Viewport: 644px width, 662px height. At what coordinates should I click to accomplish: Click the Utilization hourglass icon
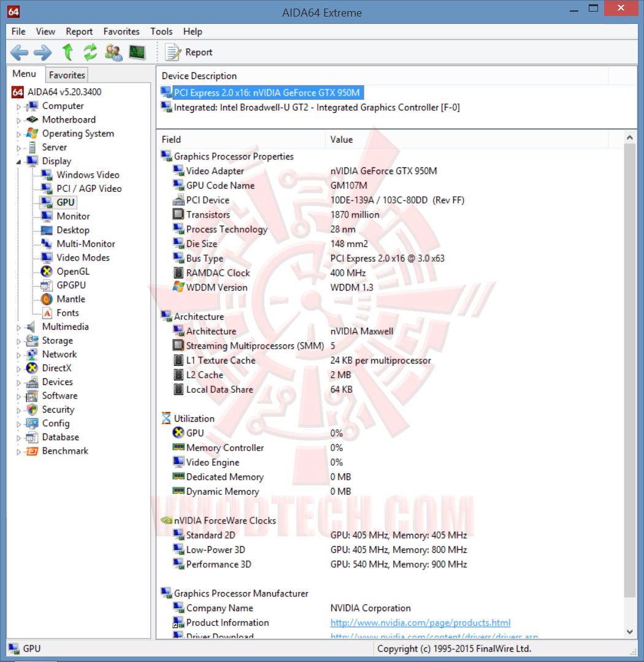(x=166, y=419)
